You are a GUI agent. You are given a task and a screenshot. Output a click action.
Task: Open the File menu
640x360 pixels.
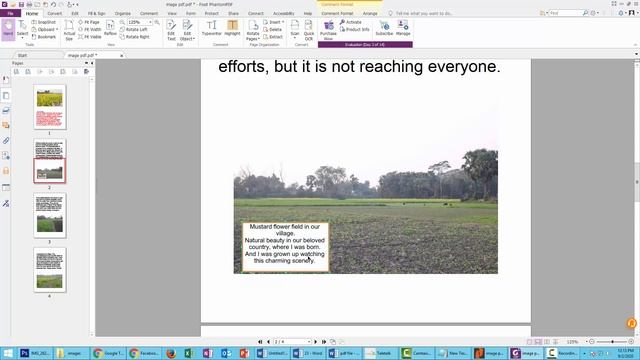[10, 13]
